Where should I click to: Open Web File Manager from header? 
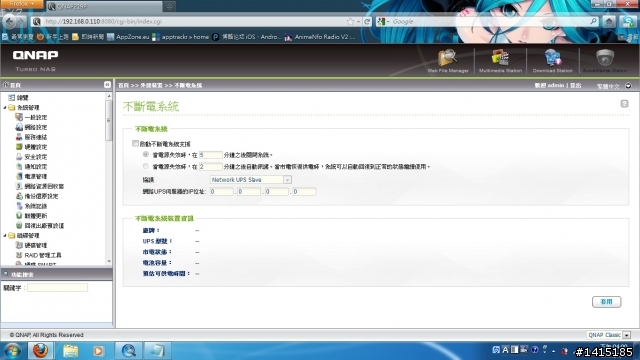[x=447, y=61]
